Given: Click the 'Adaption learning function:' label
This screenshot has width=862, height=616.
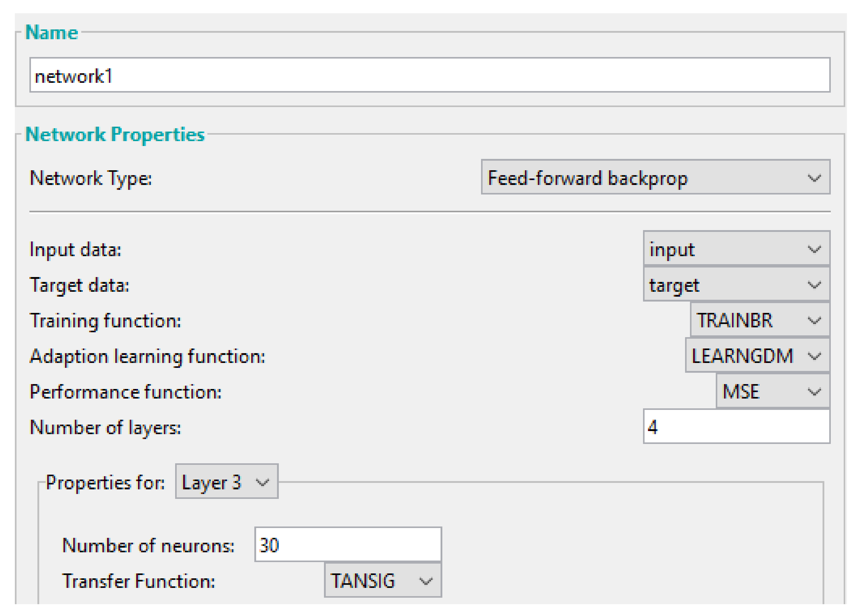Looking at the screenshot, I should tap(147, 356).
